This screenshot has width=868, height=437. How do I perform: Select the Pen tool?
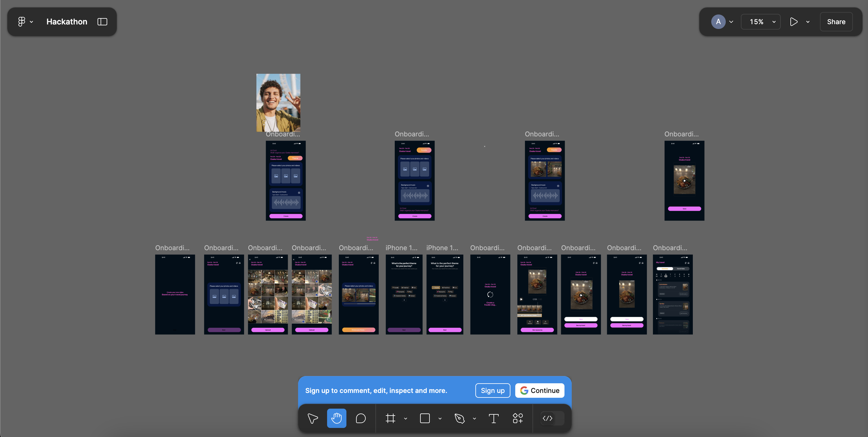coord(459,419)
